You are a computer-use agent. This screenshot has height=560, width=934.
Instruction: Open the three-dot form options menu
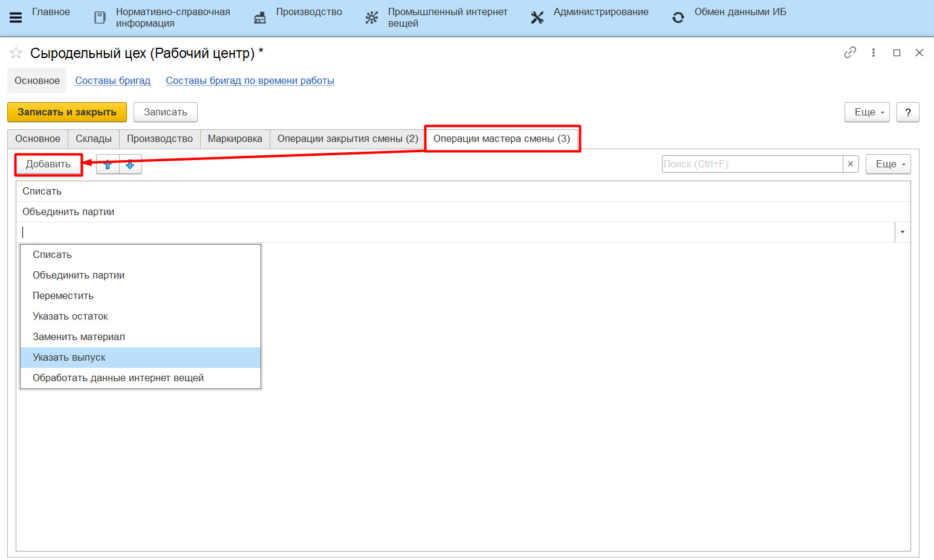pyautogui.click(x=874, y=53)
